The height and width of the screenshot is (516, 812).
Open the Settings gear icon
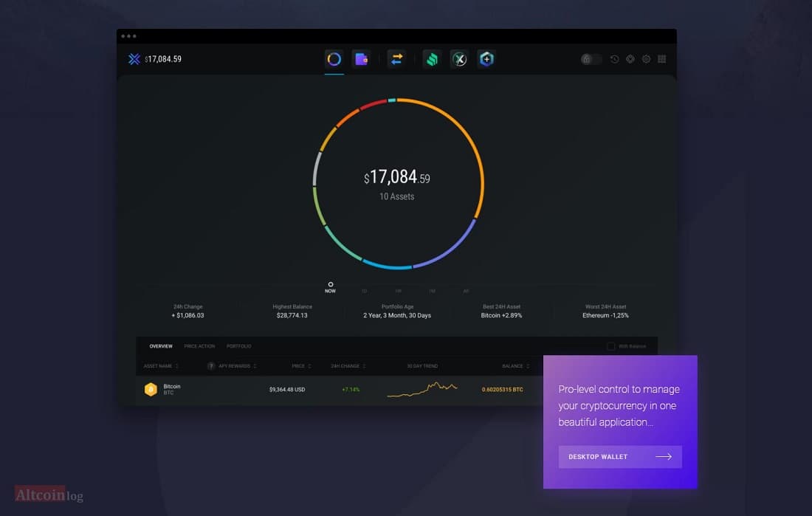tap(647, 59)
